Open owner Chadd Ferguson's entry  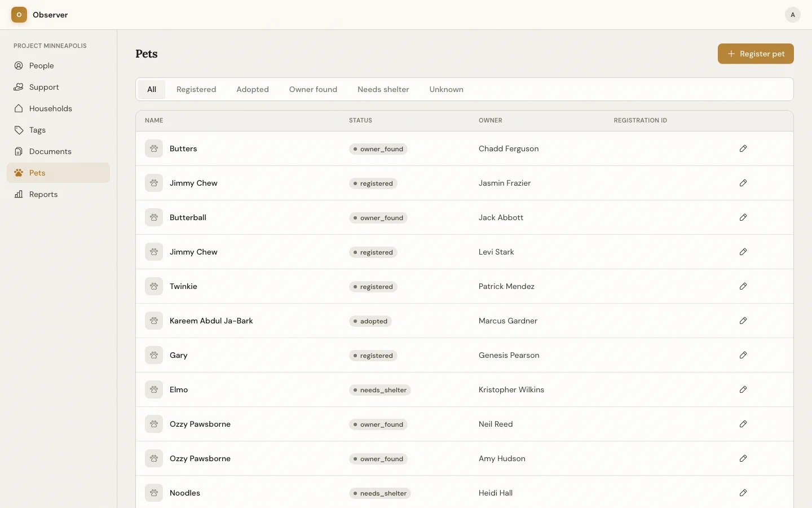click(508, 148)
